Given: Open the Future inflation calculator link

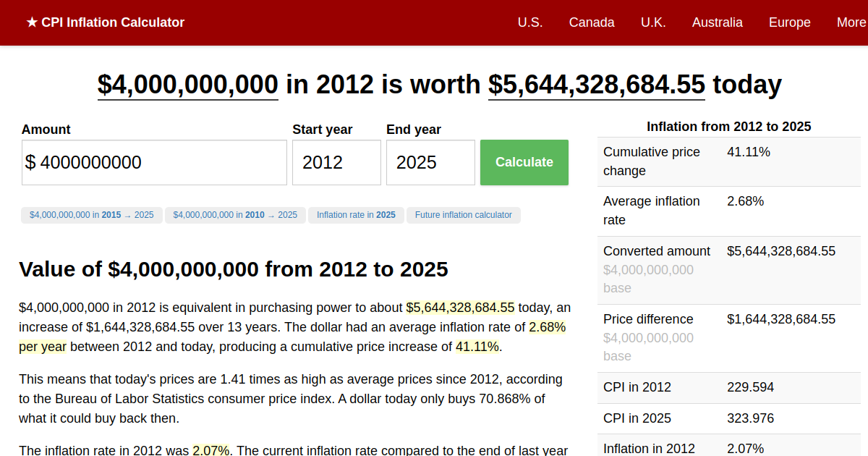Looking at the screenshot, I should tap(463, 215).
